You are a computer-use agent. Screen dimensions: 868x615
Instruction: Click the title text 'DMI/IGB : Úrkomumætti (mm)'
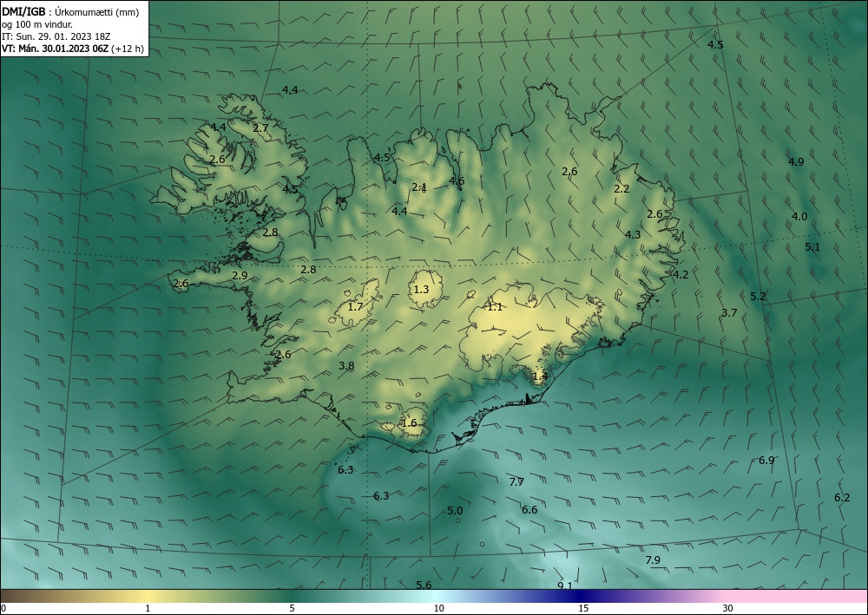pyautogui.click(x=70, y=11)
